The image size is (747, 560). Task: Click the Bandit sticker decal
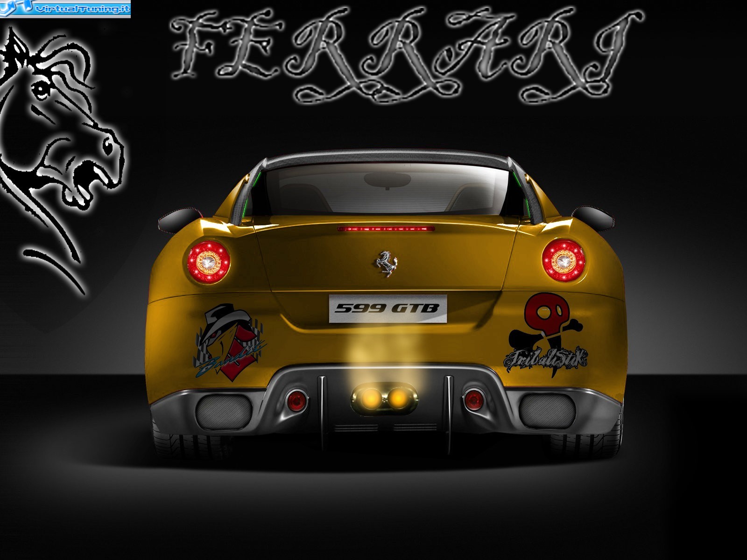point(230,343)
